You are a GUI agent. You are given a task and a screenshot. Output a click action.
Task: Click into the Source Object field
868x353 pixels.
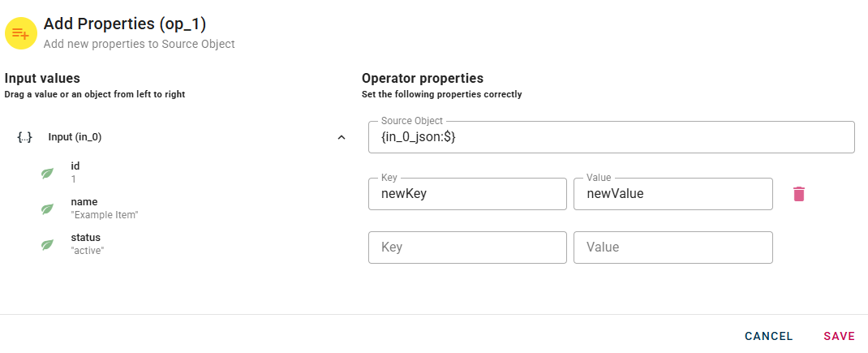(x=611, y=138)
